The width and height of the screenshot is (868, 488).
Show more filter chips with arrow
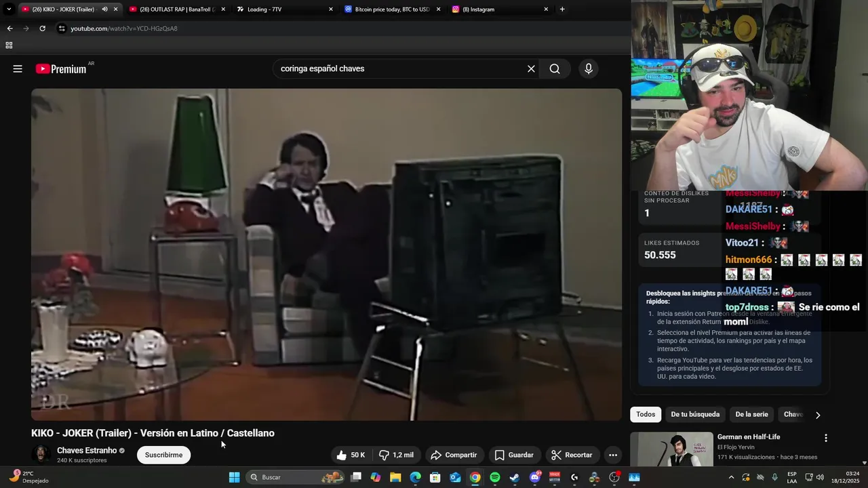pyautogui.click(x=818, y=415)
